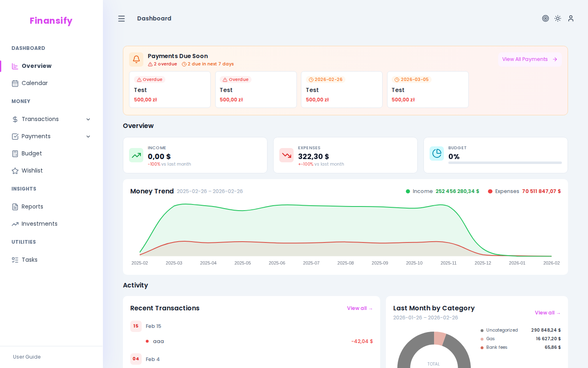Select the Budget icon in sidebar
Image resolution: width=588 pixels, height=368 pixels.
coord(14,153)
